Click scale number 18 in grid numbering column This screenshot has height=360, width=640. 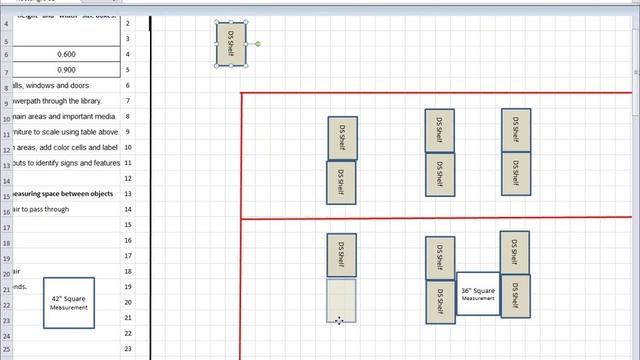[128, 271]
